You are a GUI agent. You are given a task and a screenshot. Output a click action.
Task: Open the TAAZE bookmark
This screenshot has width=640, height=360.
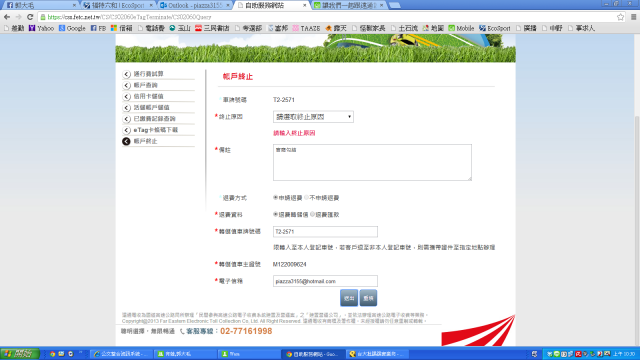click(x=306, y=28)
